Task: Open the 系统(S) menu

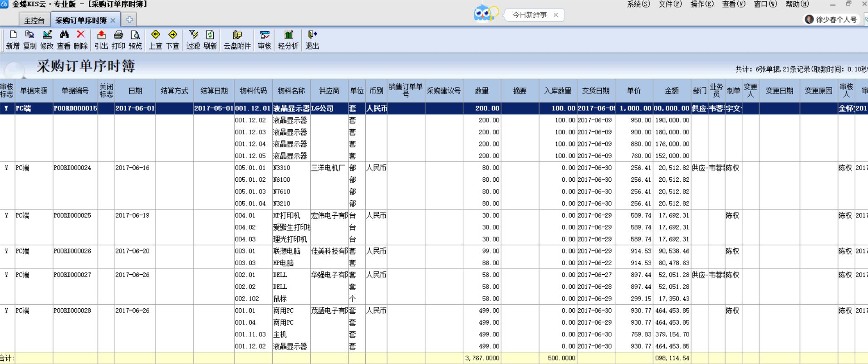Action: tap(638, 4)
